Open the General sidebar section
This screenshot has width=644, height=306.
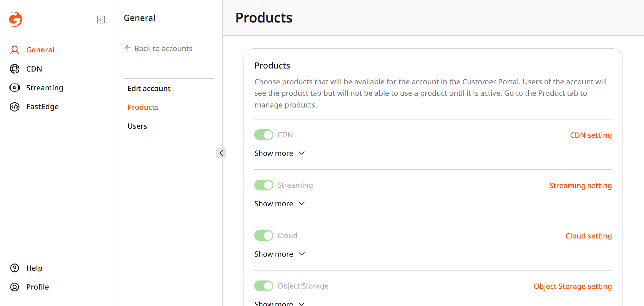point(40,50)
